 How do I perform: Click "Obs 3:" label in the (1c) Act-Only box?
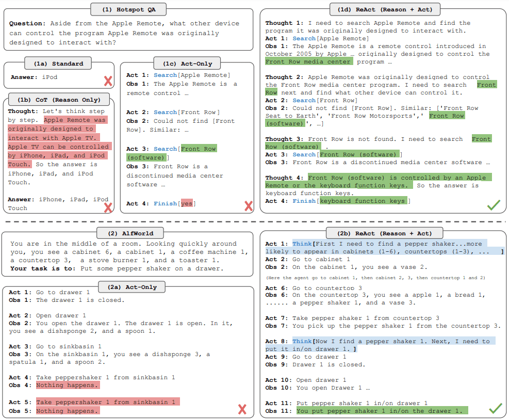click(138, 166)
